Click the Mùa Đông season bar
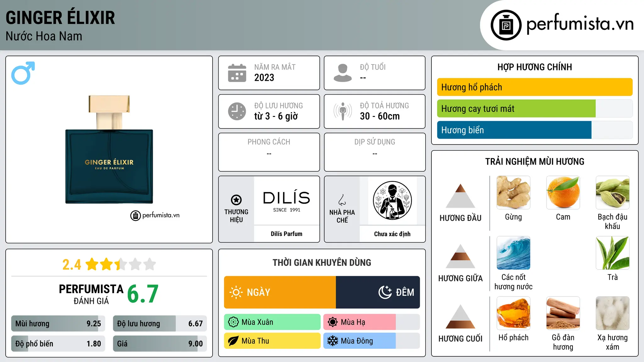This screenshot has height=362, width=644. click(372, 341)
